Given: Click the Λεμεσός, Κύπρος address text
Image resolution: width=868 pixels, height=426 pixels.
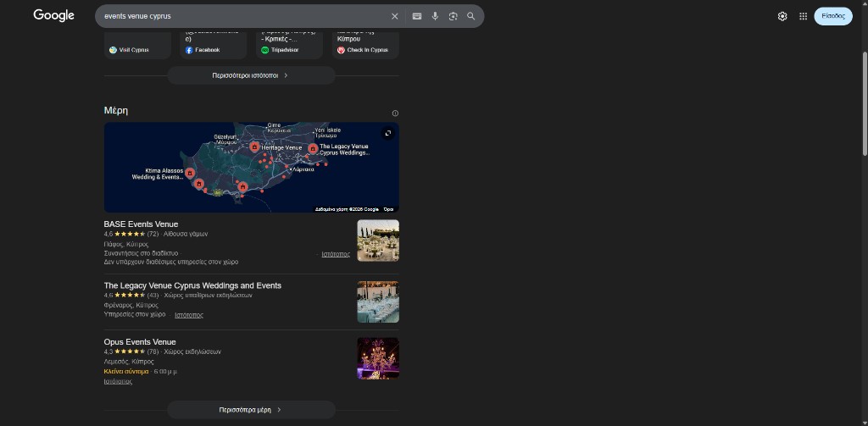Looking at the screenshot, I should (129, 362).
